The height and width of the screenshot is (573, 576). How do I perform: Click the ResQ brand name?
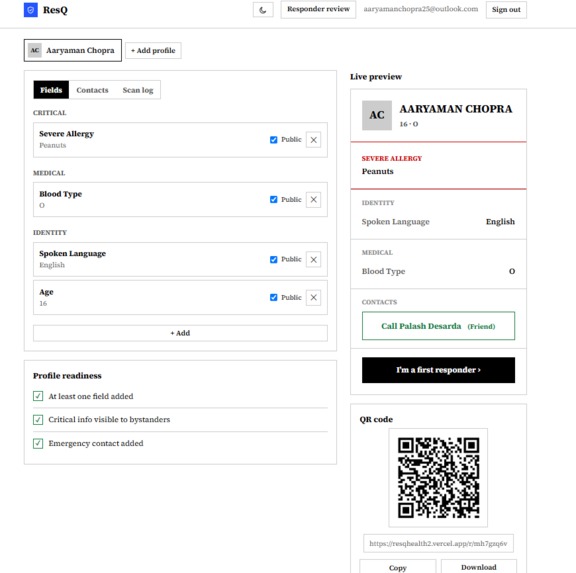point(55,10)
